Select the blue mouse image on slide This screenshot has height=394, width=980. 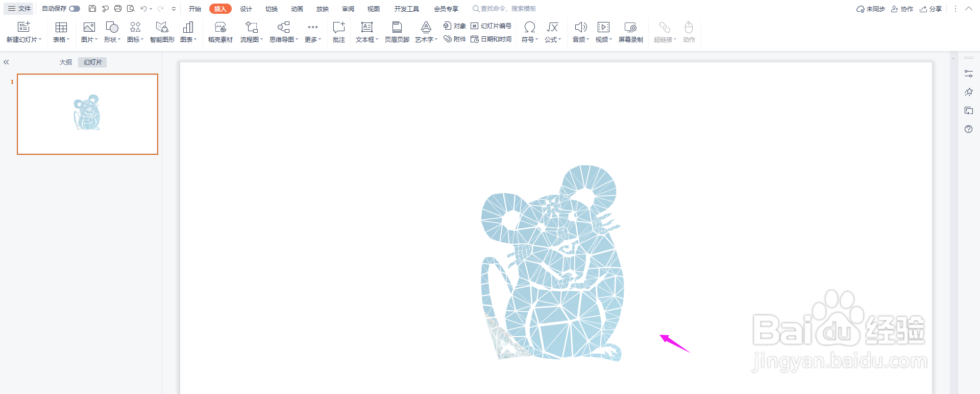[x=552, y=263]
